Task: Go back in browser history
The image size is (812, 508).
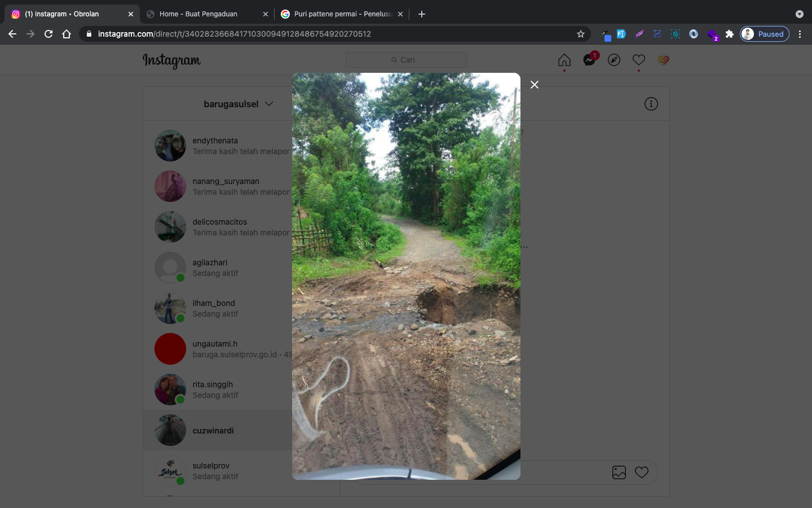Action: point(12,34)
